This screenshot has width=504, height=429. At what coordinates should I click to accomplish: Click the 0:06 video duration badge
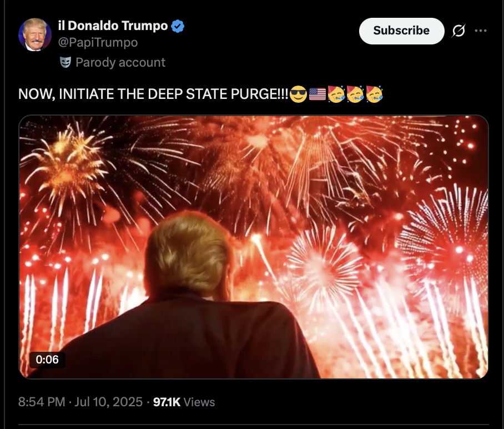47,360
